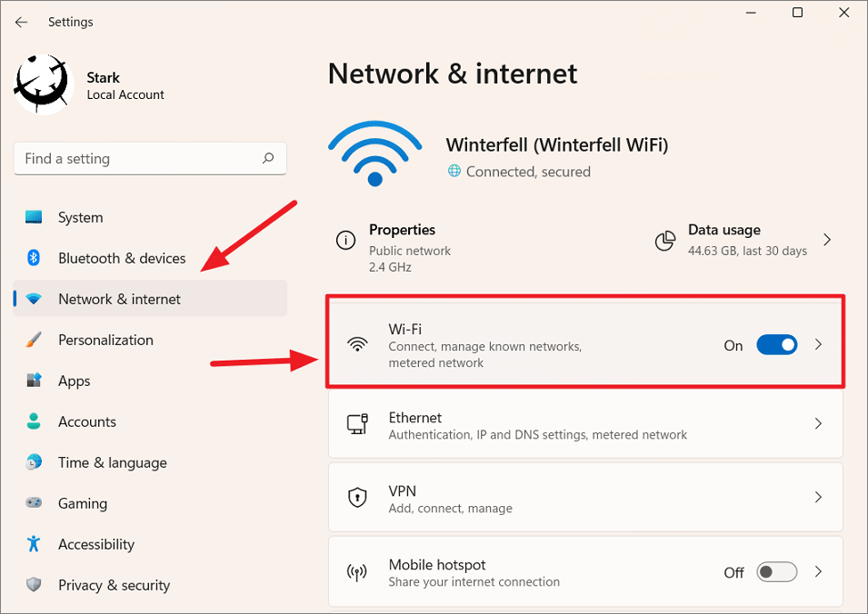Enable the Mobile hotspot toggle
This screenshot has height=614, width=868.
pyautogui.click(x=776, y=572)
